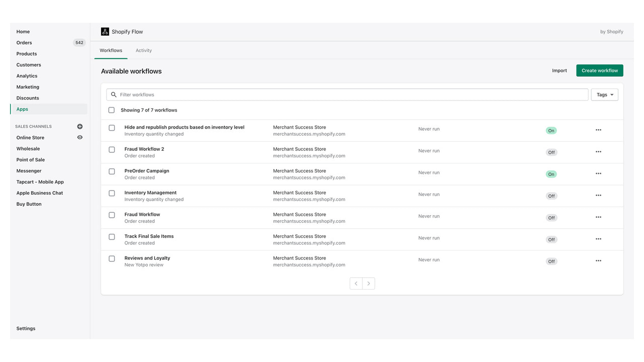Viewport: 644px width, 362px height.
Task: Open the ellipsis menu for Reviews and Loyalty
Action: 598,260
